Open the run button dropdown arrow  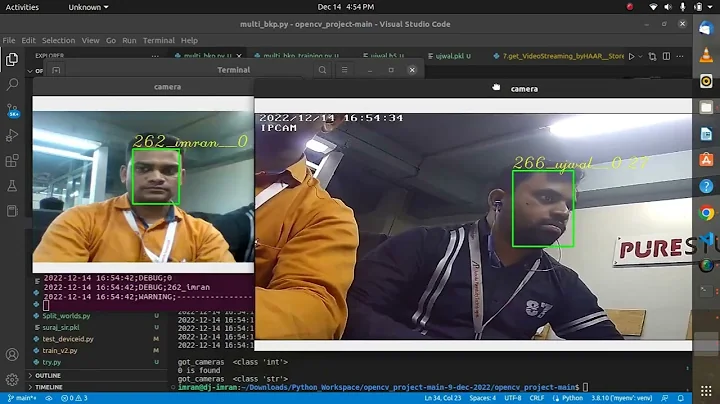click(640, 56)
